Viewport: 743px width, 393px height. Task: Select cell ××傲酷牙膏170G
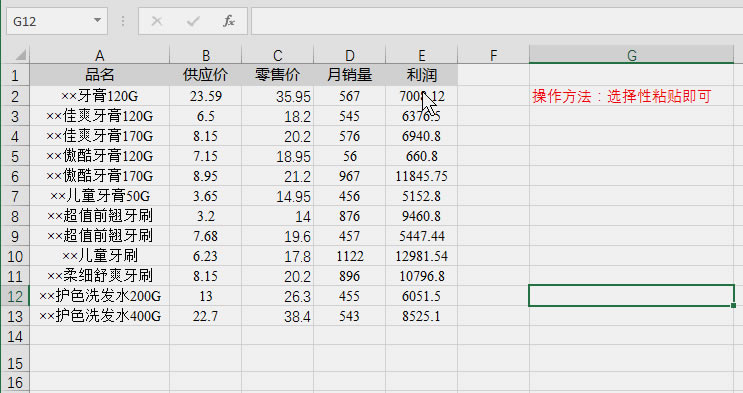coord(100,176)
